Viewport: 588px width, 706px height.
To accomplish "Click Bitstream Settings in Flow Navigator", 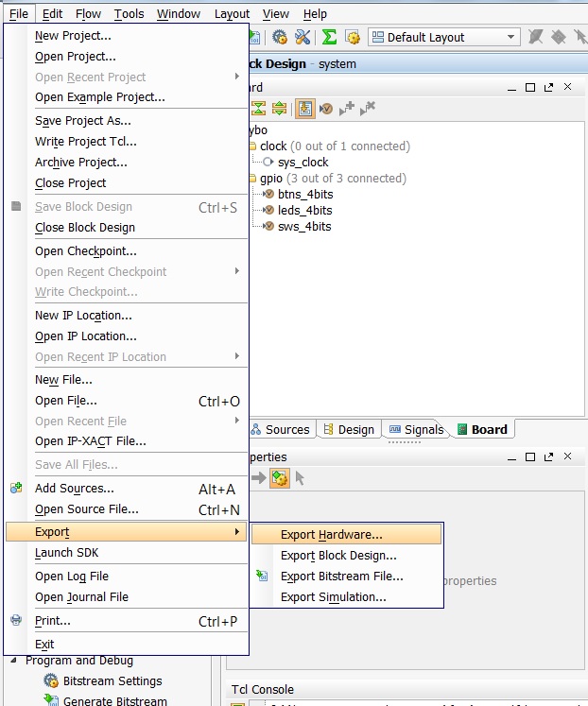I will (112, 680).
